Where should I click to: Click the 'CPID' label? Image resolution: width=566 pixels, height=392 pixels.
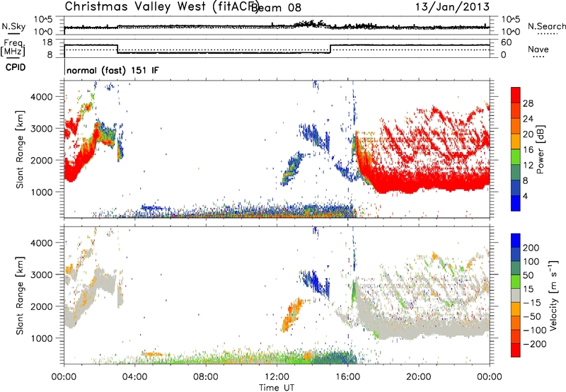point(16,67)
